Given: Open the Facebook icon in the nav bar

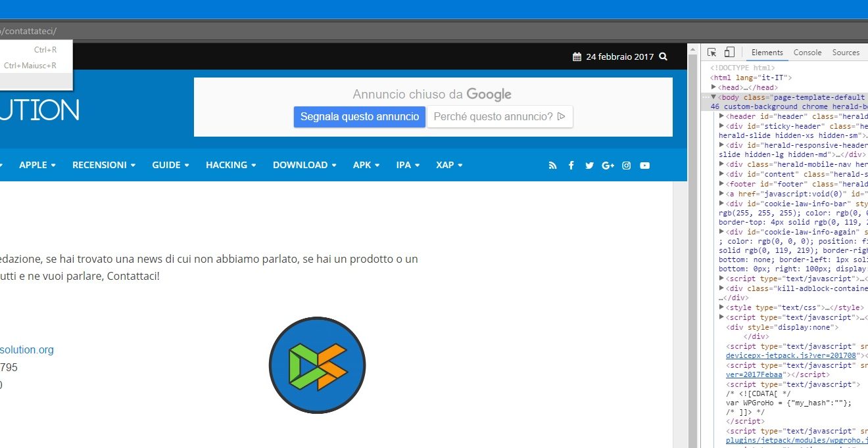Looking at the screenshot, I should (571, 166).
